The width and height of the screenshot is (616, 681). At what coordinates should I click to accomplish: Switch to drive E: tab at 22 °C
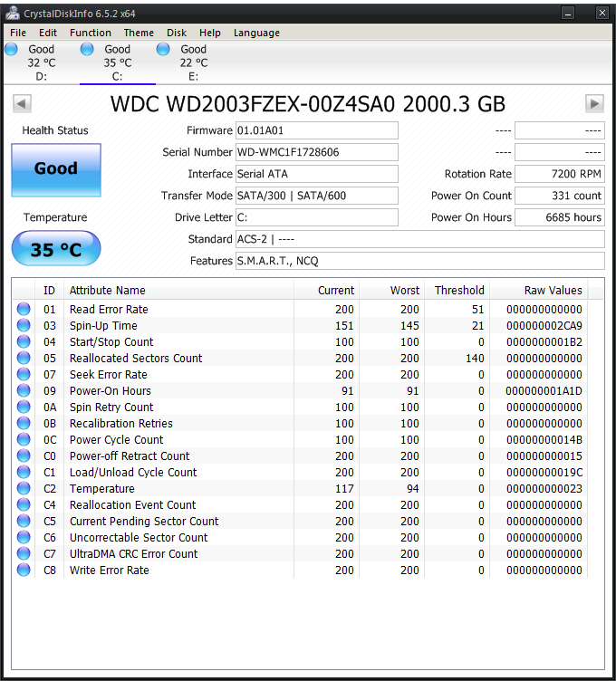point(194,62)
